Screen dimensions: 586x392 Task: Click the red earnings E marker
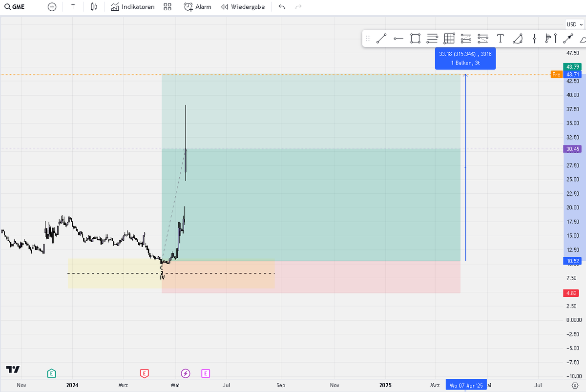[x=144, y=373]
